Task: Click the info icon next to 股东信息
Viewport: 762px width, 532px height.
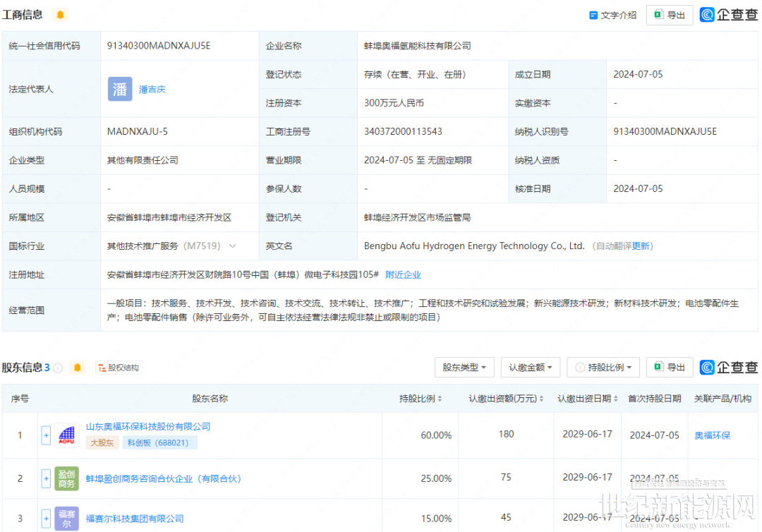Action: (59, 368)
